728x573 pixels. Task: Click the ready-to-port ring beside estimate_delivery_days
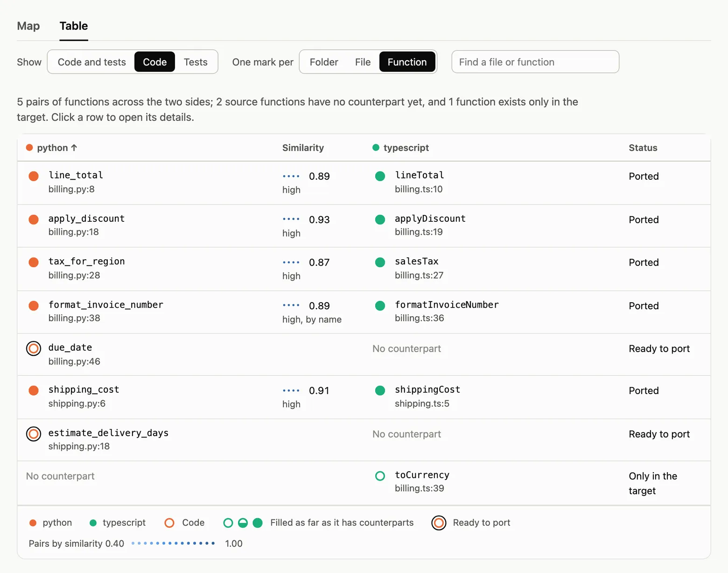[34, 434]
